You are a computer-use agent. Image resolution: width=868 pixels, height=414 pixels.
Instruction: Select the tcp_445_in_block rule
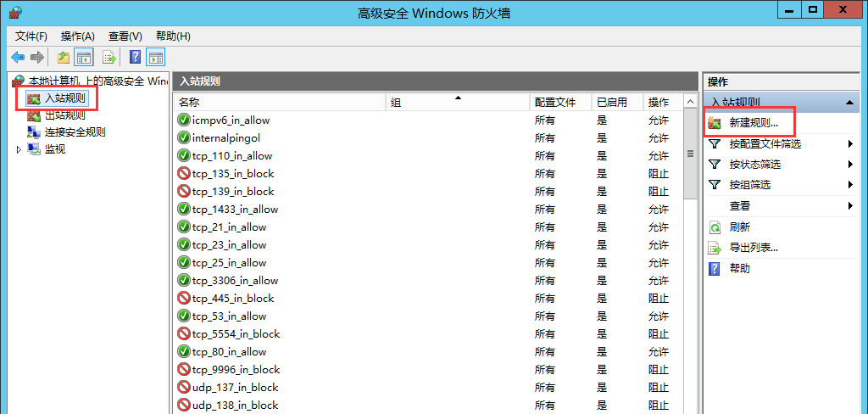429,298
